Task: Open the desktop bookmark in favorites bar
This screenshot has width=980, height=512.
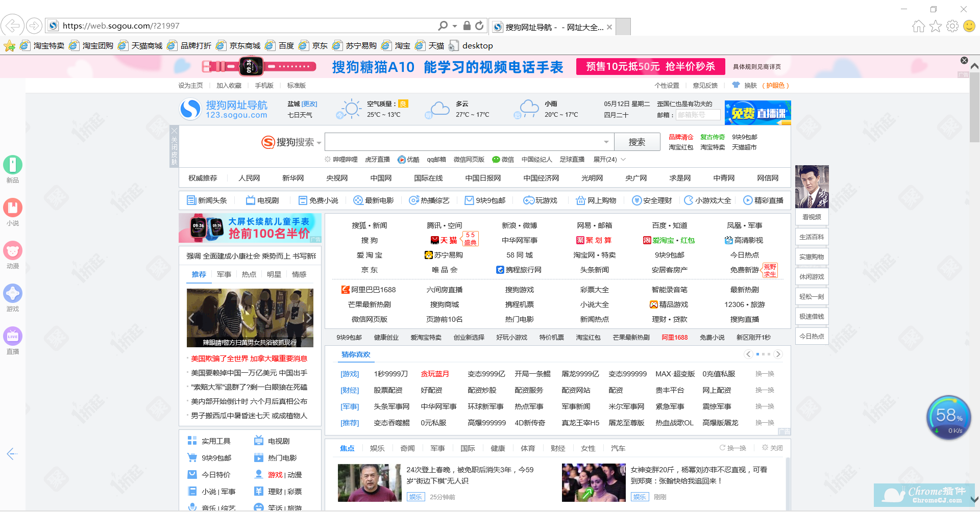Action: point(471,45)
